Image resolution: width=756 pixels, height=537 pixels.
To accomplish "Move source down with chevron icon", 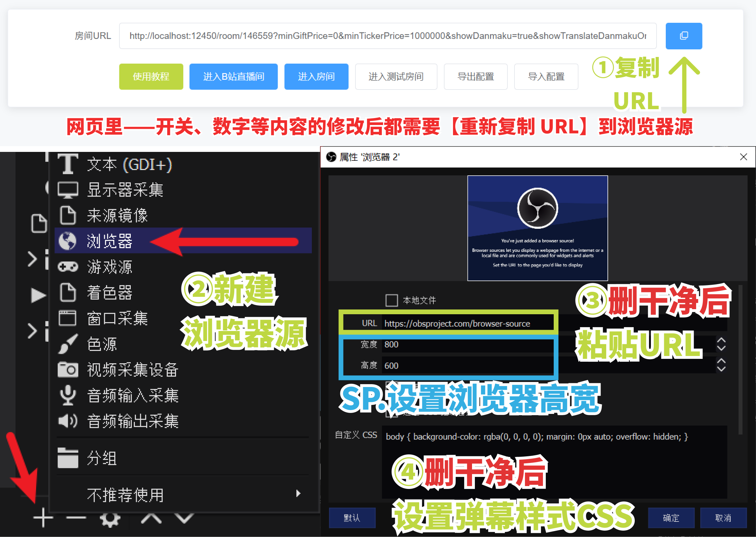I will (x=184, y=518).
